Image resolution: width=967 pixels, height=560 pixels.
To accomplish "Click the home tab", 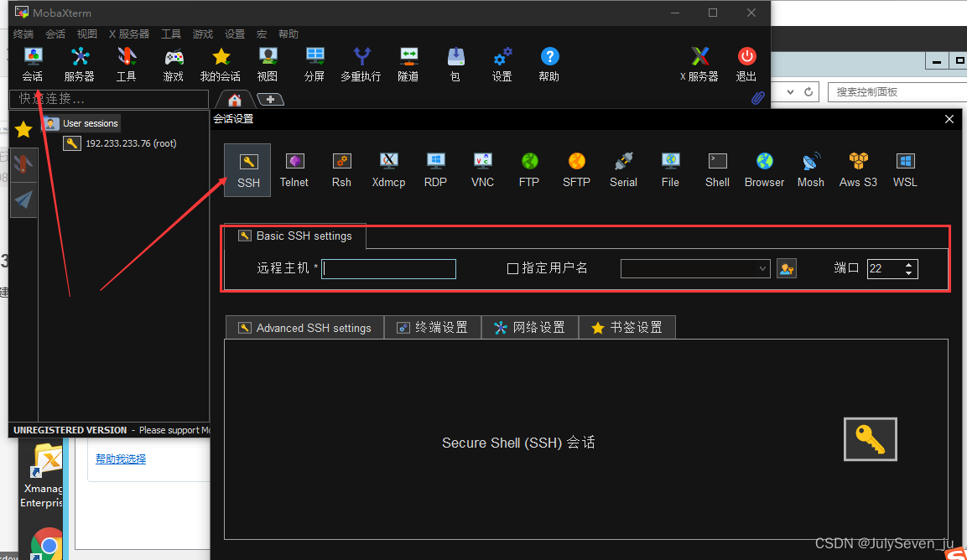I will click(x=234, y=99).
